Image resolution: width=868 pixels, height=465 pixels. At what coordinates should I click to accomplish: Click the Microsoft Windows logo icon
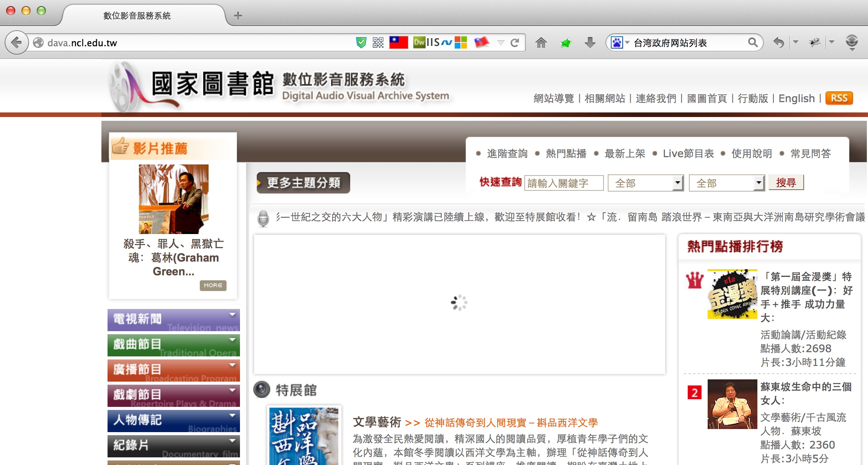pyautogui.click(x=461, y=42)
